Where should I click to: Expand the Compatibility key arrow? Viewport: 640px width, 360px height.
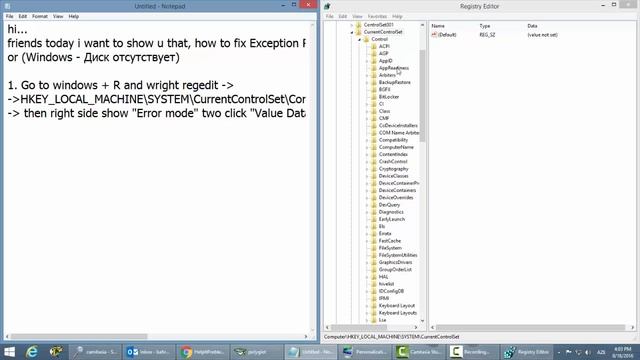(x=367, y=140)
